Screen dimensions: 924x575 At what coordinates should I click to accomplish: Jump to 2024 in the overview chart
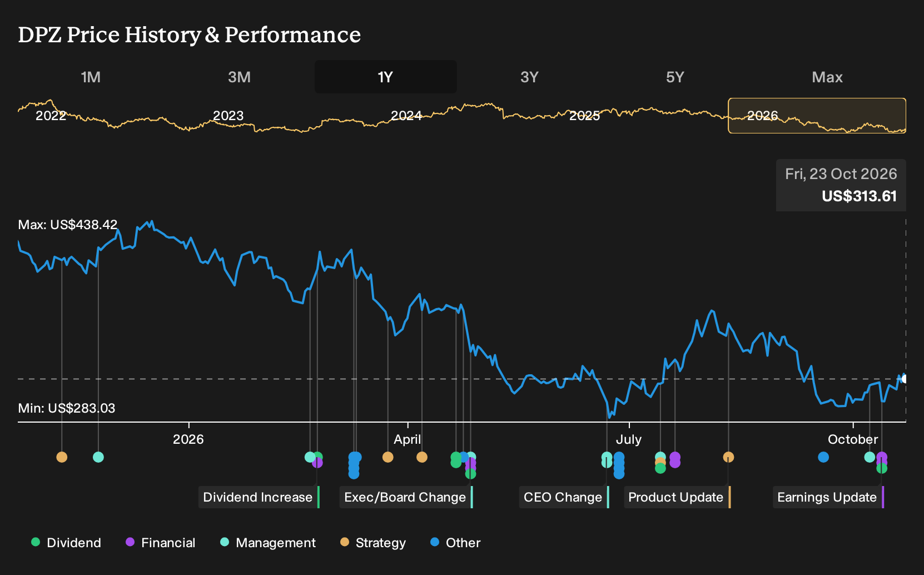pos(406,116)
